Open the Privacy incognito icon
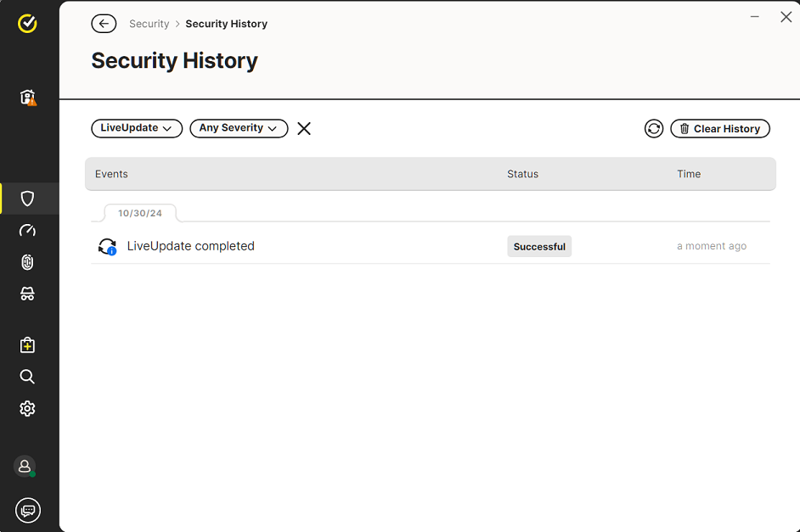The width and height of the screenshot is (800, 532). click(x=27, y=294)
